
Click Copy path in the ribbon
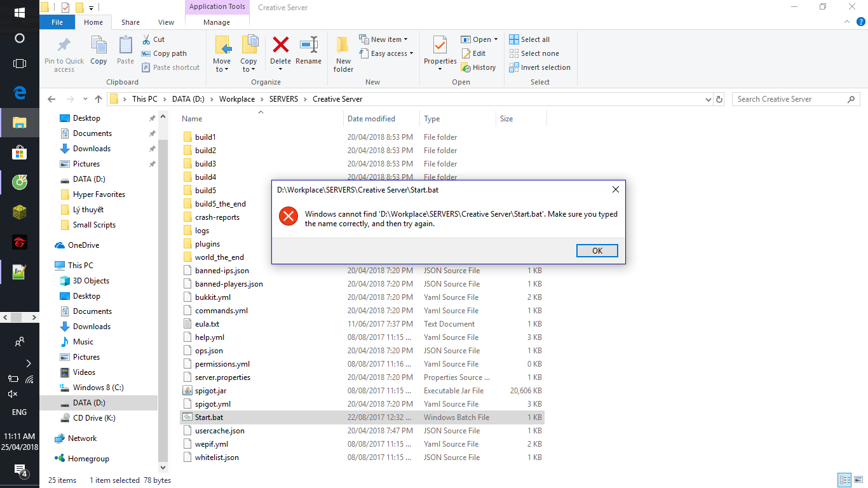click(x=164, y=53)
